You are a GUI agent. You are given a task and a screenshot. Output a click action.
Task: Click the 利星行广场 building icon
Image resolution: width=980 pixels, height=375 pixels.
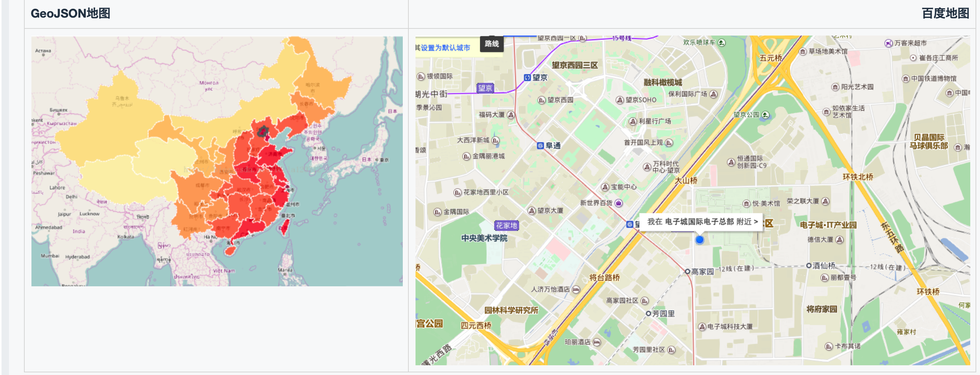(633, 121)
